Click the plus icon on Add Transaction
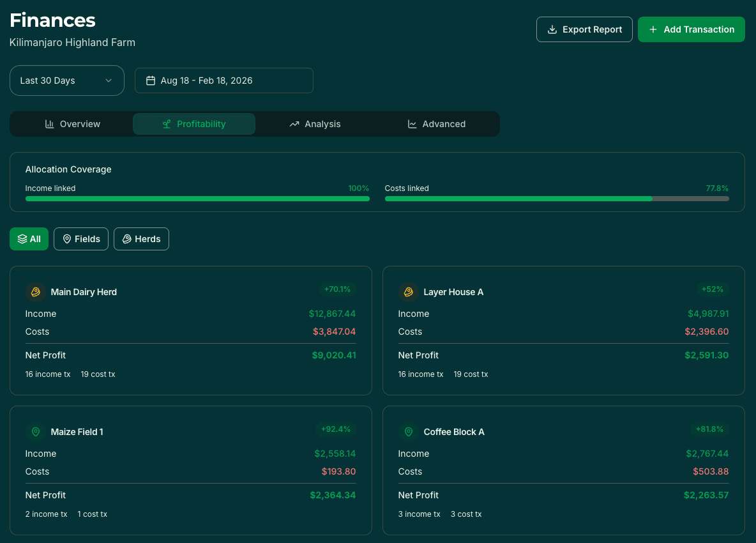Image resolution: width=756 pixels, height=543 pixels. 653,29
